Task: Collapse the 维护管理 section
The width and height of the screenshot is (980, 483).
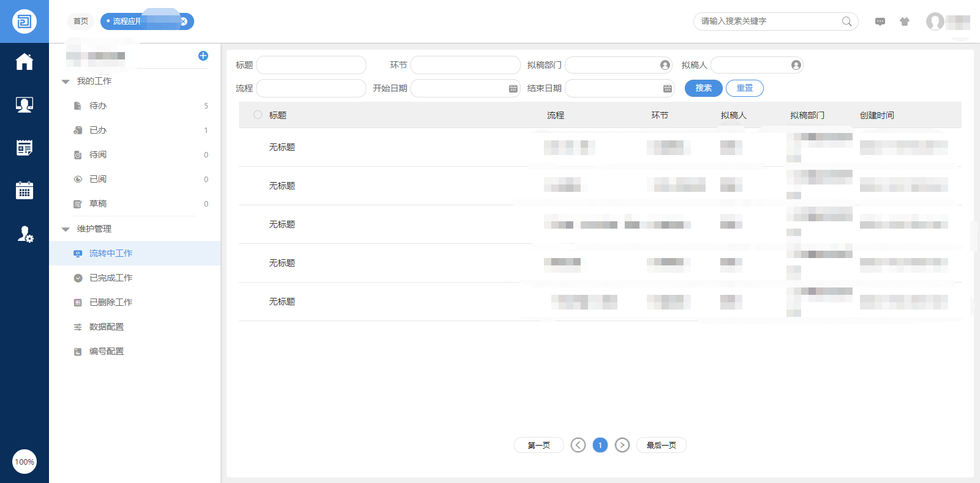Action: (x=66, y=229)
